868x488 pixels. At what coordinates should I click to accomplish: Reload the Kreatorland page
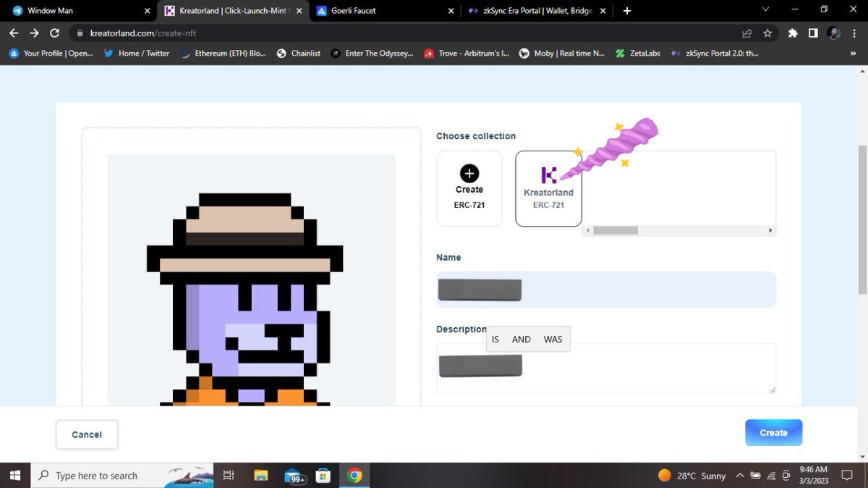point(54,33)
